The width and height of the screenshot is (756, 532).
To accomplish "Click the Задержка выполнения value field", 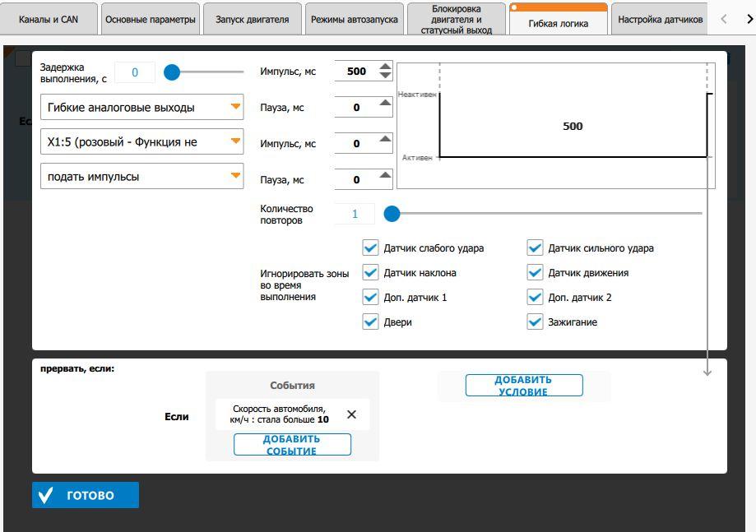I will [135, 72].
